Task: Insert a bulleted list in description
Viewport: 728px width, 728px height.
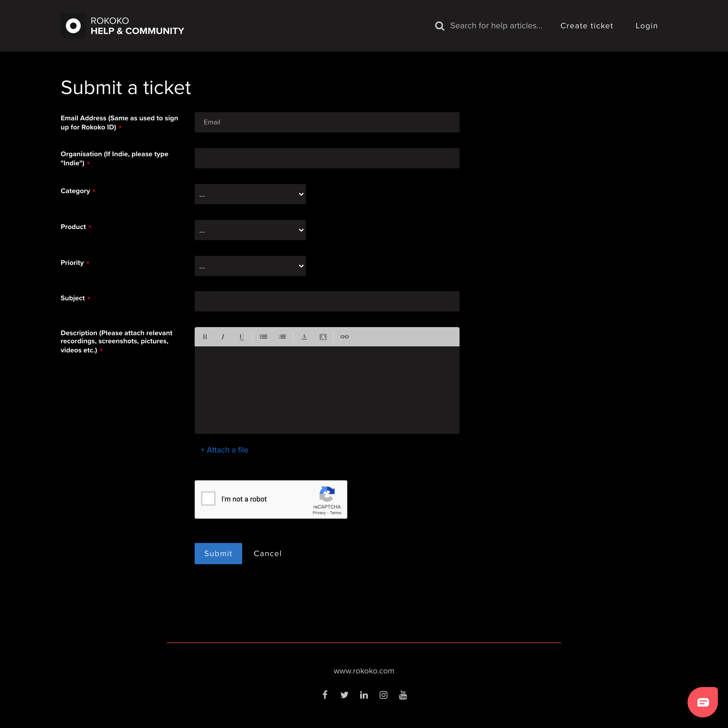Action: [x=263, y=337]
